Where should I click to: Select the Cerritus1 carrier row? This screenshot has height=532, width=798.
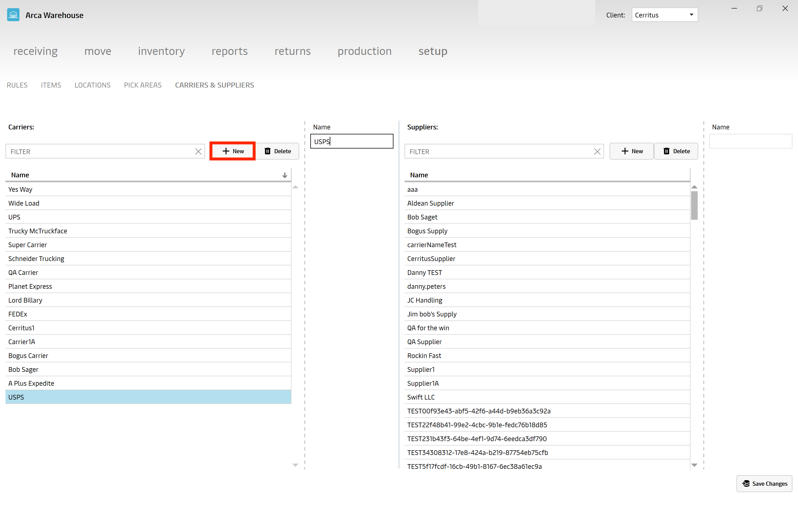[148, 328]
